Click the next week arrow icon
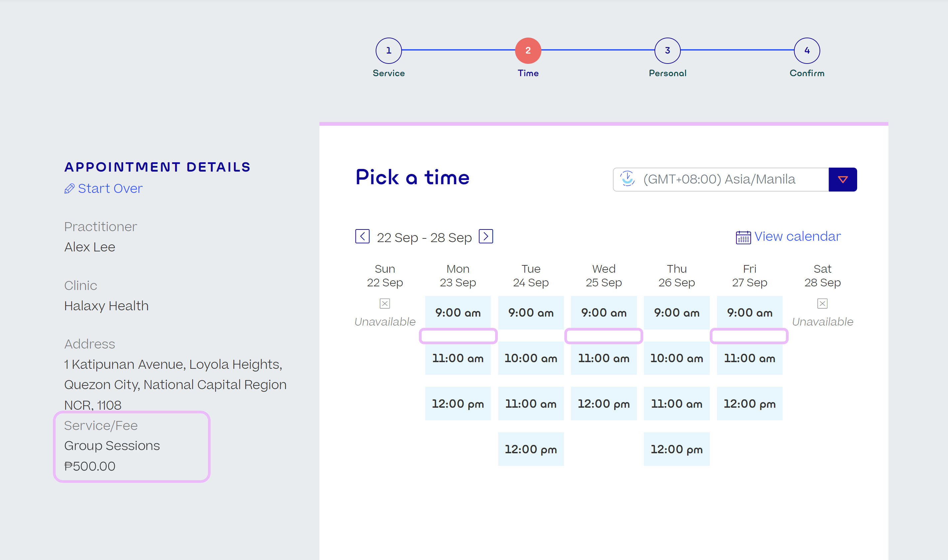This screenshot has height=560, width=948. coord(486,237)
